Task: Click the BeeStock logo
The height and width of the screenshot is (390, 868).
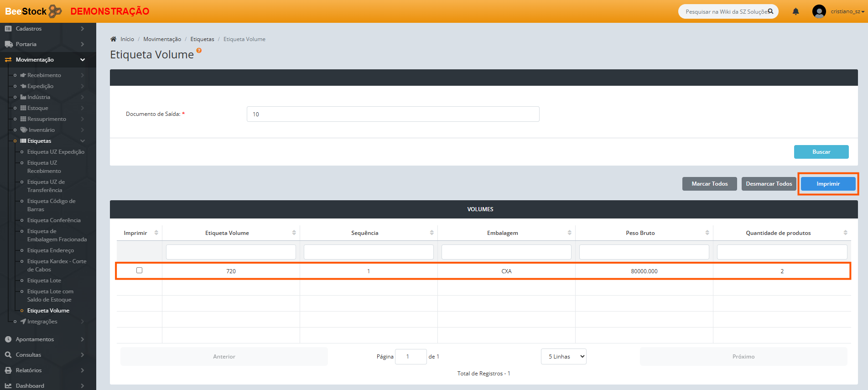Action: click(33, 11)
